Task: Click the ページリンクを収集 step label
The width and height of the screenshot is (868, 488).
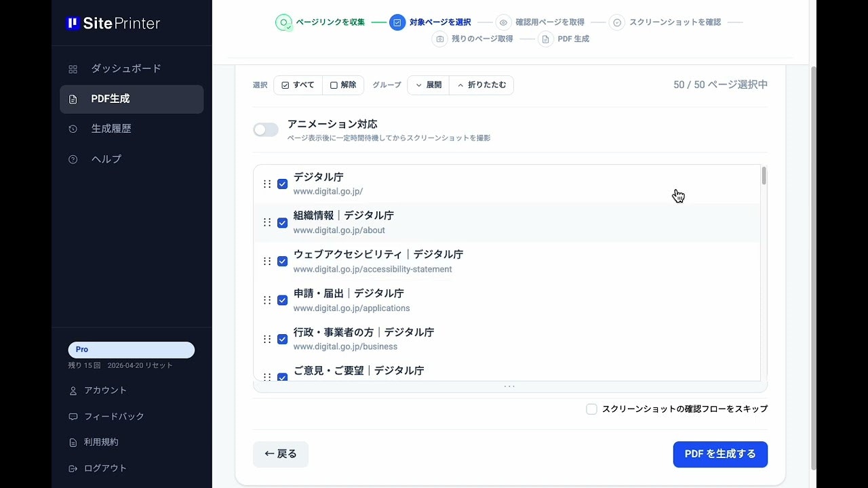Action: pos(330,22)
